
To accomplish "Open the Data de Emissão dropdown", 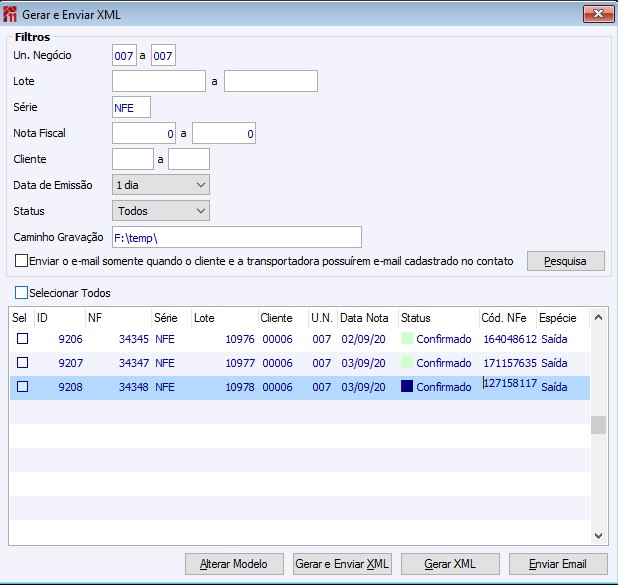I will pyautogui.click(x=160, y=185).
